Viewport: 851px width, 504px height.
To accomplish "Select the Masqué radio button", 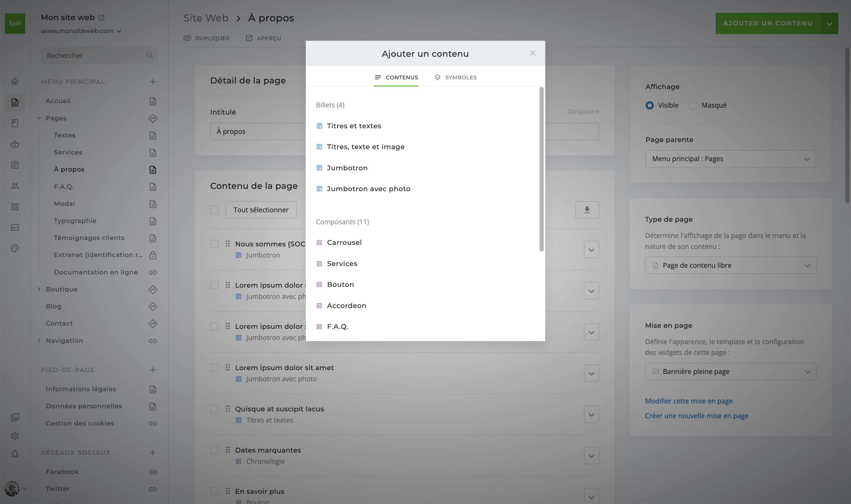I will [693, 105].
